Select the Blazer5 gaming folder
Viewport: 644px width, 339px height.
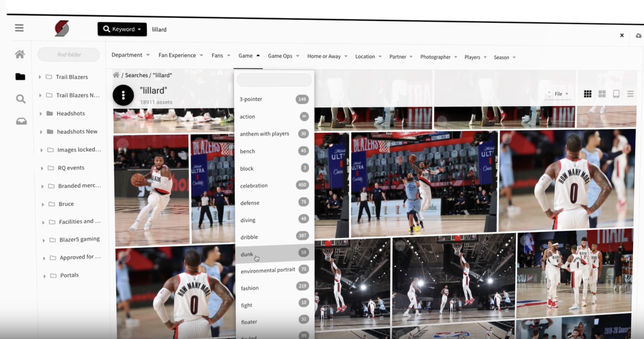click(74, 239)
